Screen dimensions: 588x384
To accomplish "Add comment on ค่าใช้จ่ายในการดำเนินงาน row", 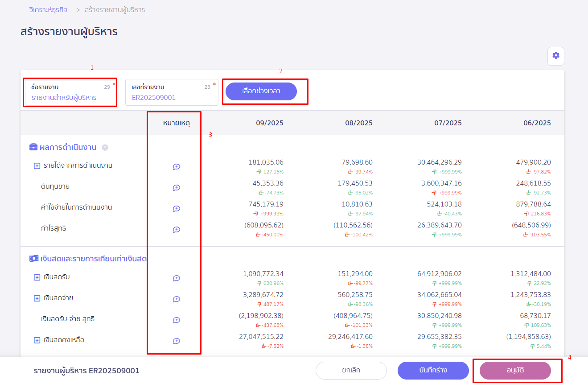I will tap(176, 209).
